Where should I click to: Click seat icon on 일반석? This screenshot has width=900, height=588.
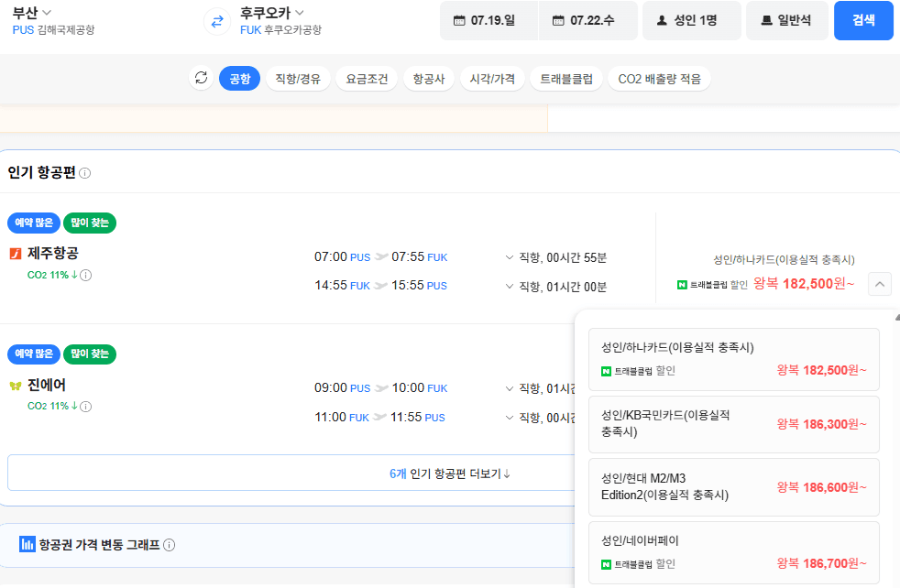click(x=766, y=21)
